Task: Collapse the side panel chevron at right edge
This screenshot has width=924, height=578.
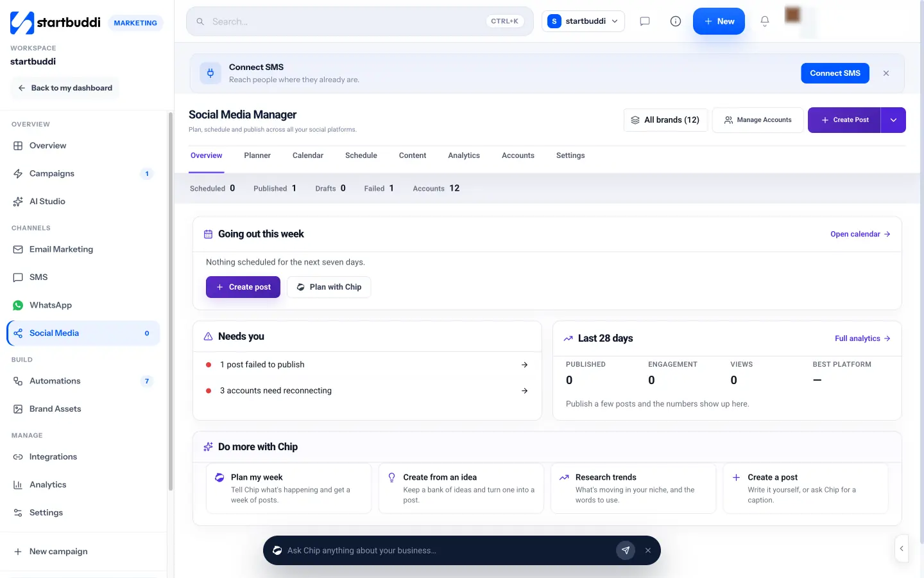Action: (902, 548)
